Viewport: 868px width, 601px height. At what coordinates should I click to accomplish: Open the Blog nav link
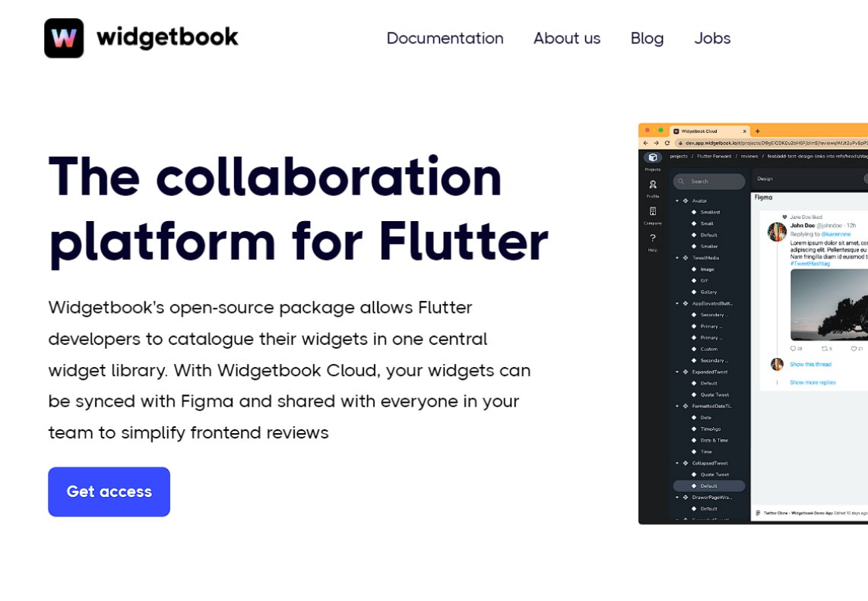pos(647,38)
